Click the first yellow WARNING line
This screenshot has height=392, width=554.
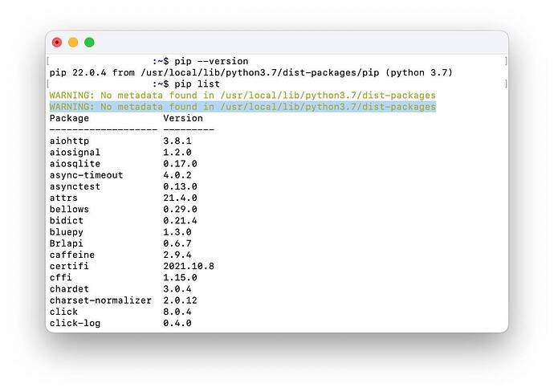click(242, 96)
